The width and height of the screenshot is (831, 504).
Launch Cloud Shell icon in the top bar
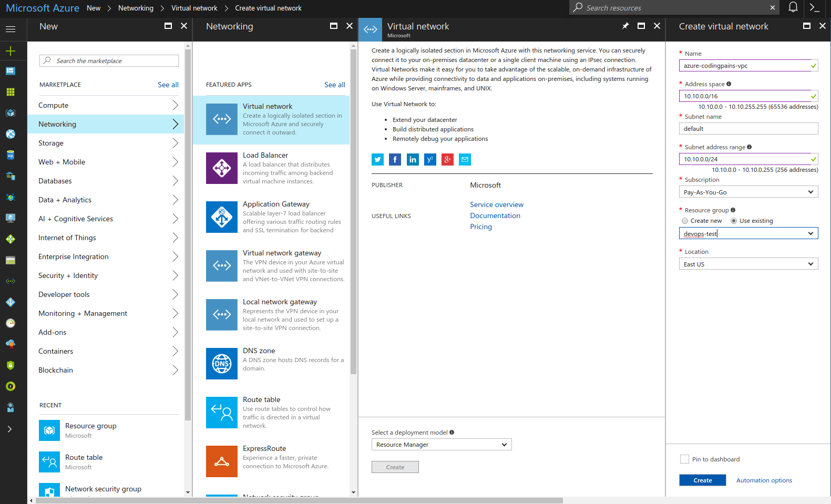815,7
